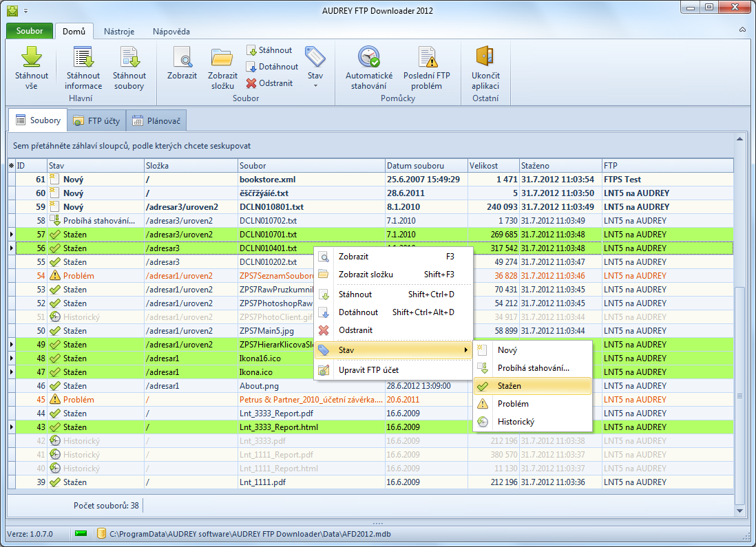Click the Ukončit aplikaci door icon
Screen dimensions: 756x547
point(485,57)
